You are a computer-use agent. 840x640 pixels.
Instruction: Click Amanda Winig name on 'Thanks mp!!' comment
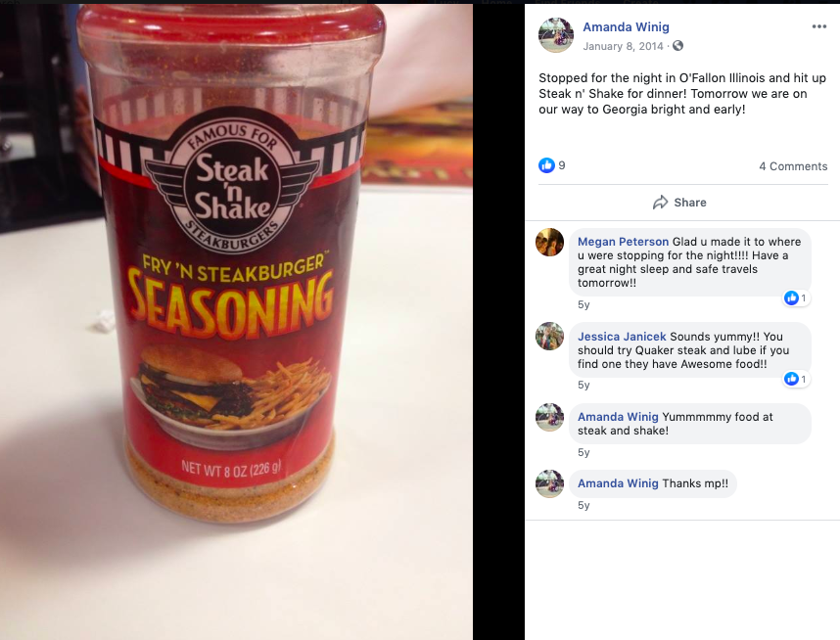618,483
